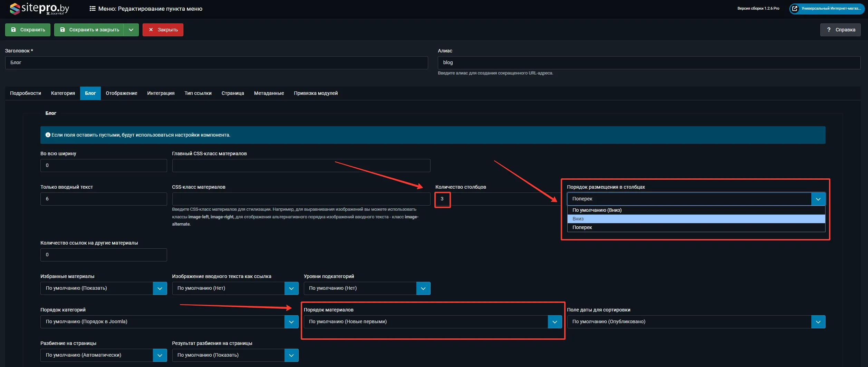
Task: Click the menu list icon in header
Action: [92, 9]
